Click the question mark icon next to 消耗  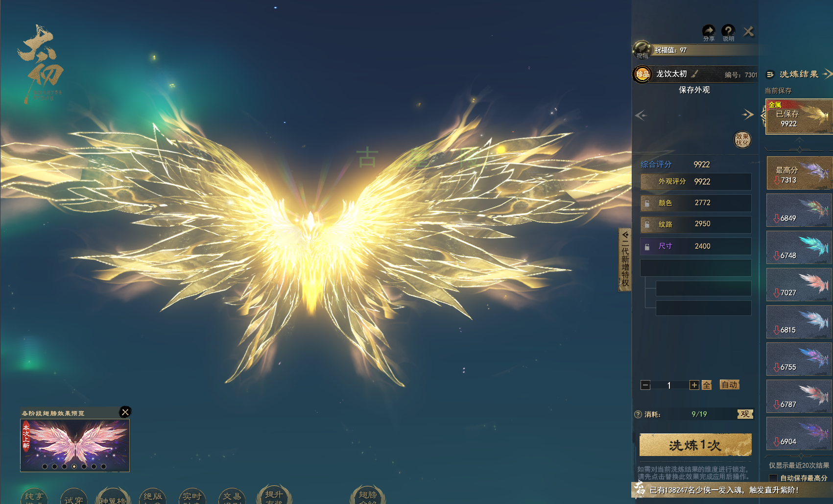[x=638, y=414]
